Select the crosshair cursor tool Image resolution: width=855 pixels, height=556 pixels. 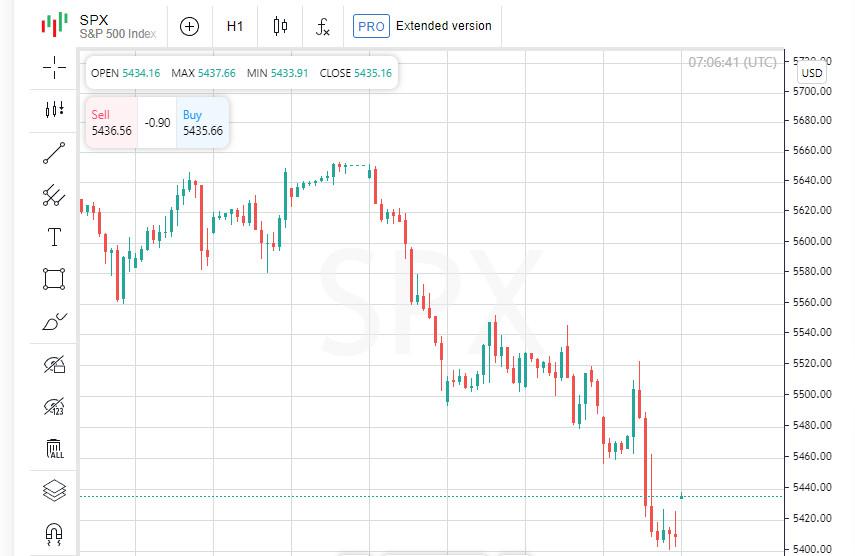(54, 68)
